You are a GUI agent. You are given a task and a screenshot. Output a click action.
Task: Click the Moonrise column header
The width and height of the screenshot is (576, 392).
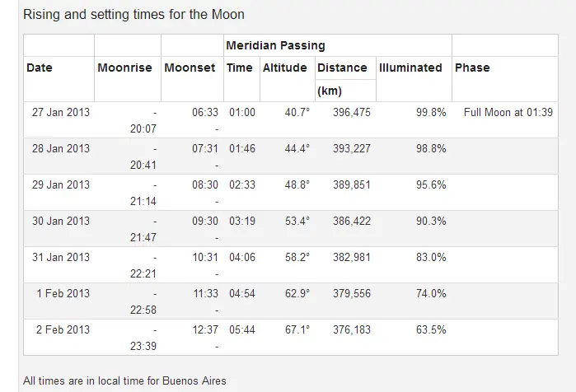[x=125, y=68]
